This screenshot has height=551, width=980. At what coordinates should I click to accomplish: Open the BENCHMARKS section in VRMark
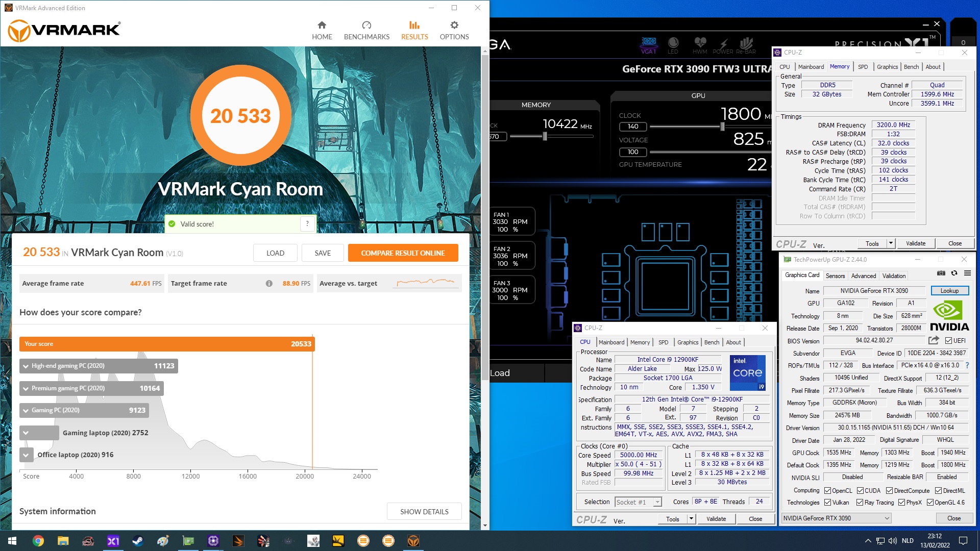point(366,31)
